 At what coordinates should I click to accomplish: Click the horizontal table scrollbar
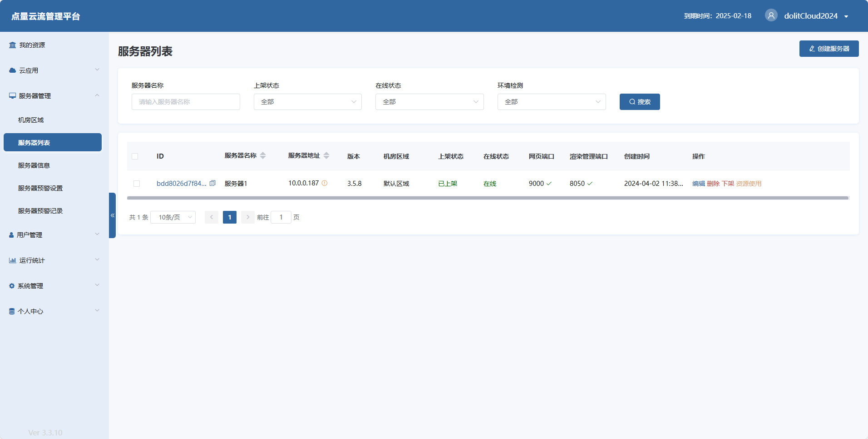[x=488, y=198]
